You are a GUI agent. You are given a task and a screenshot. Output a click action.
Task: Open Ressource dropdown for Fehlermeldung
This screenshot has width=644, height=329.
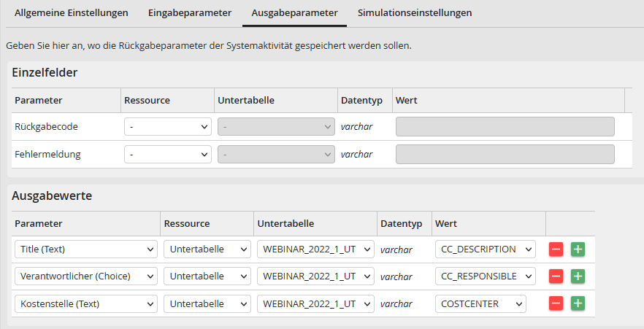[x=168, y=155]
